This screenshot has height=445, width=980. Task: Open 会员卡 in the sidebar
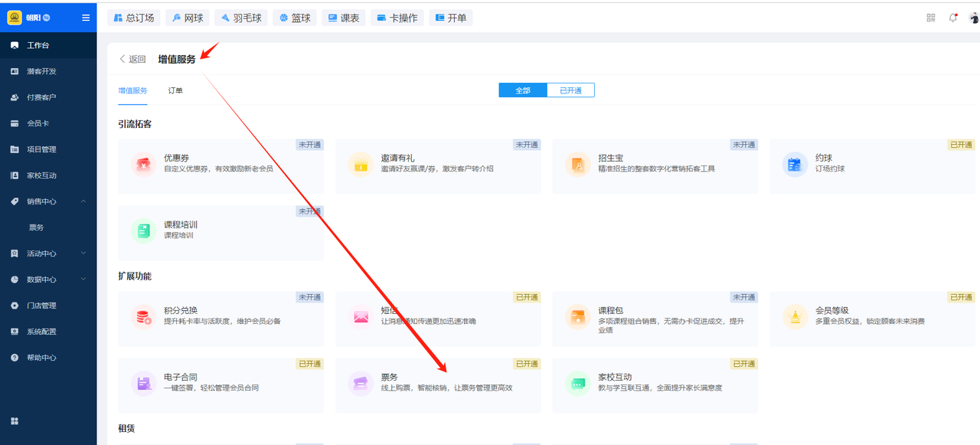[38, 123]
